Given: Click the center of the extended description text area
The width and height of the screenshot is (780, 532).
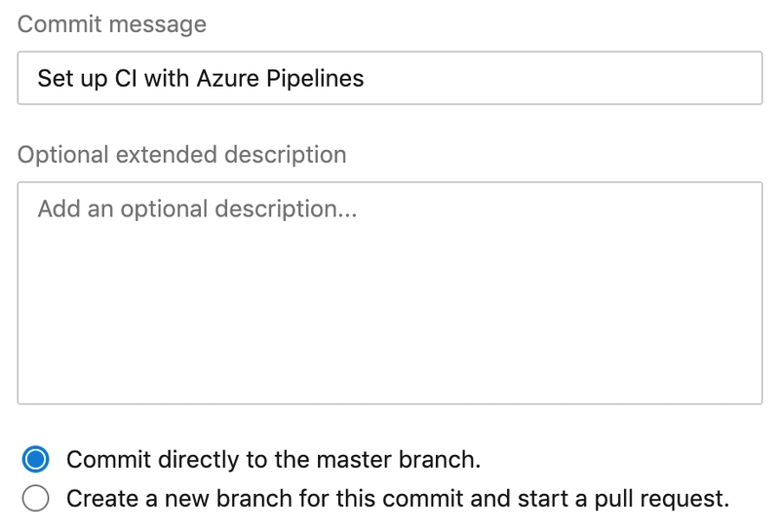Looking at the screenshot, I should pos(390,292).
